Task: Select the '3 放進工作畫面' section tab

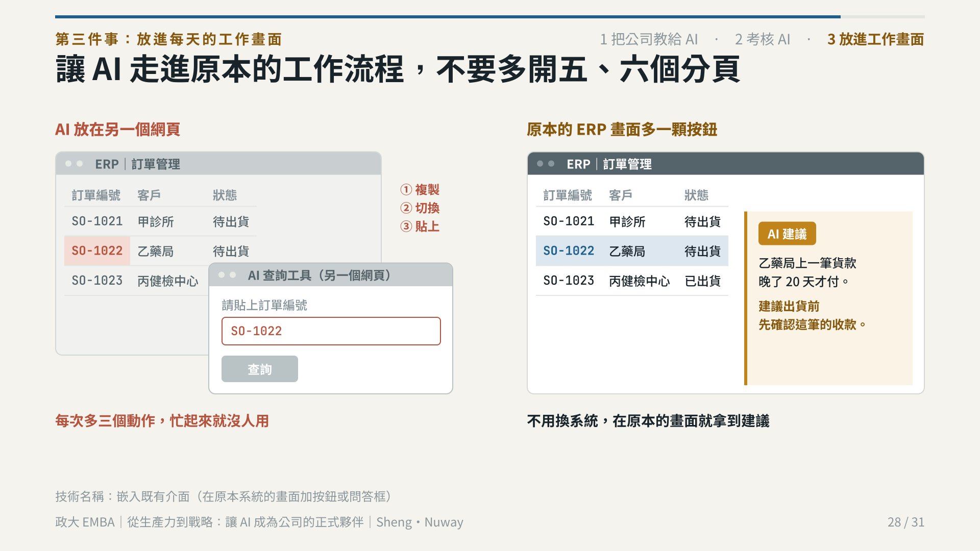Action: tap(875, 39)
